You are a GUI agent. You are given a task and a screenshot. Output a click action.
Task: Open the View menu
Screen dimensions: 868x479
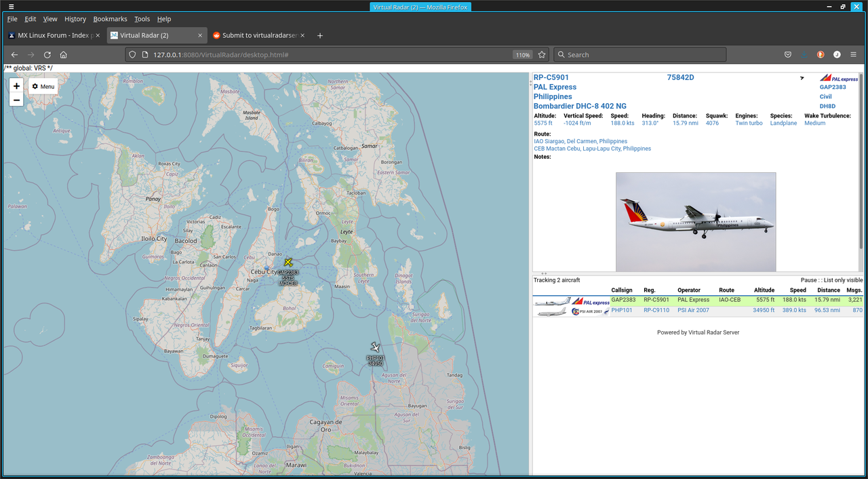[x=50, y=19]
